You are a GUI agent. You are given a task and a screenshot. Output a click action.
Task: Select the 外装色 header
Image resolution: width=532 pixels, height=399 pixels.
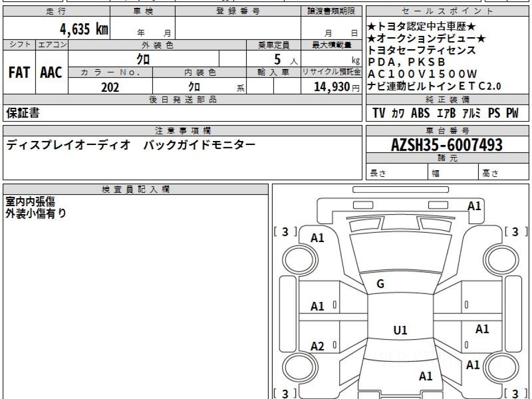click(x=157, y=45)
